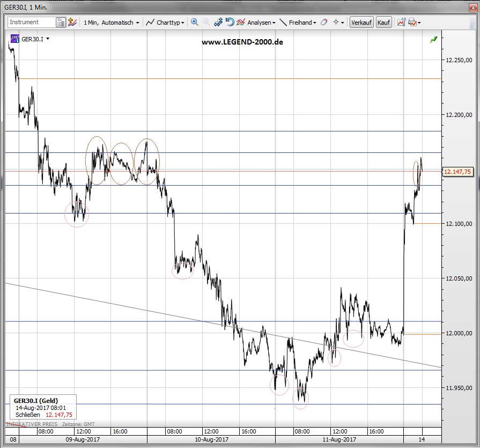Click the print chart icon
The image size is (480, 448).
point(412,23)
